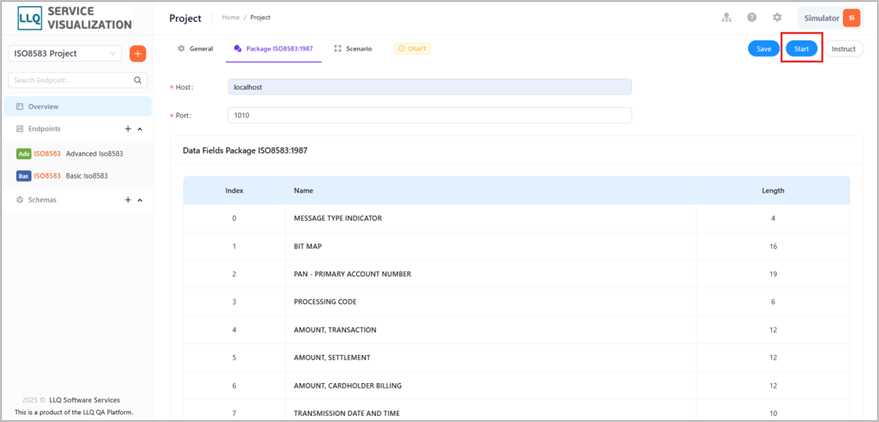Open the settings gear icon
Image resolution: width=879 pixels, height=422 pixels.
point(777,17)
